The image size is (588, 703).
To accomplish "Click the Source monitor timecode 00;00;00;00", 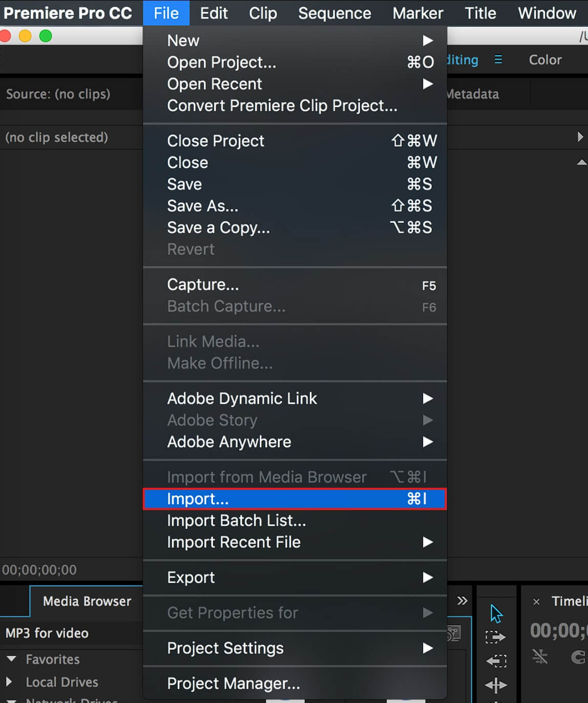I will click(39, 570).
